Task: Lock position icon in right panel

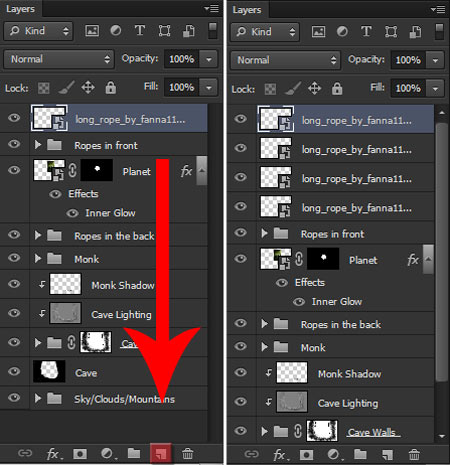Action: pyautogui.click(x=314, y=89)
